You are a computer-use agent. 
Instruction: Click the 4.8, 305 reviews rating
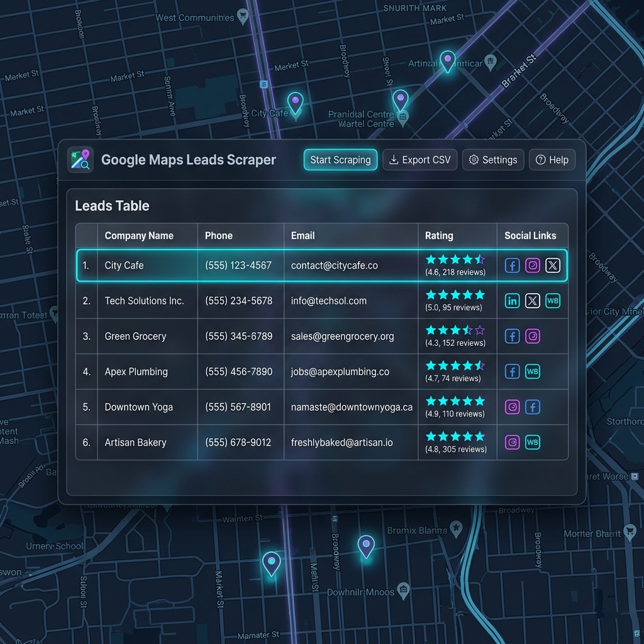coord(456,442)
